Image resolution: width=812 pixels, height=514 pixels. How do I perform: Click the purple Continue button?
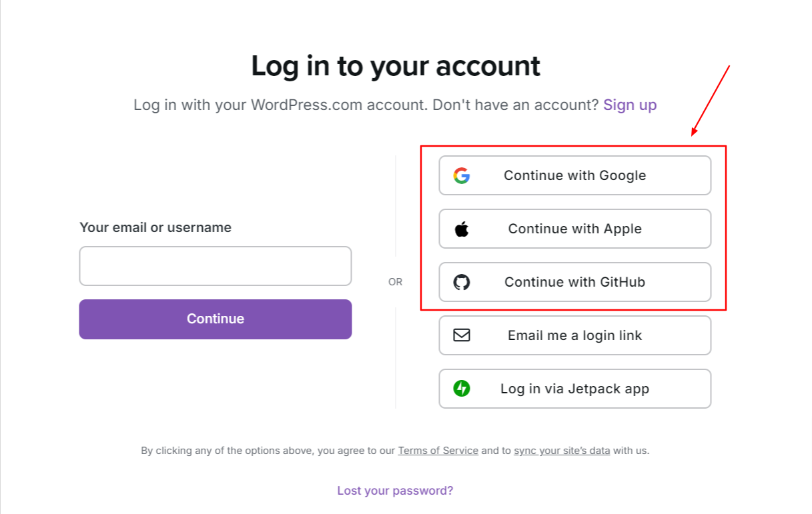pyautogui.click(x=215, y=319)
